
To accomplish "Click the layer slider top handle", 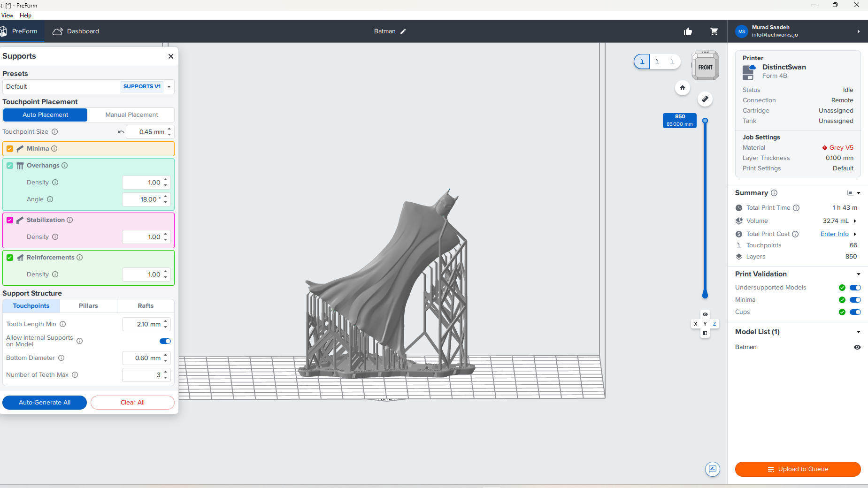I will tap(705, 121).
